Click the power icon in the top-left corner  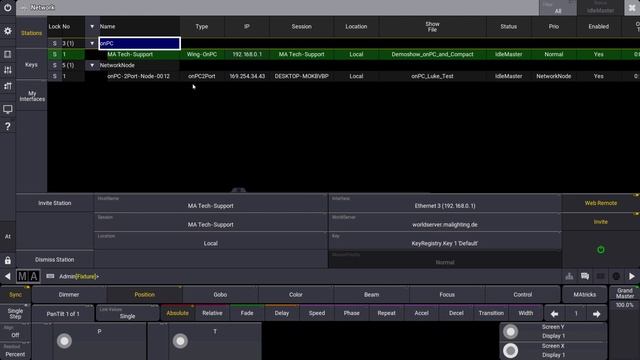click(8, 7)
